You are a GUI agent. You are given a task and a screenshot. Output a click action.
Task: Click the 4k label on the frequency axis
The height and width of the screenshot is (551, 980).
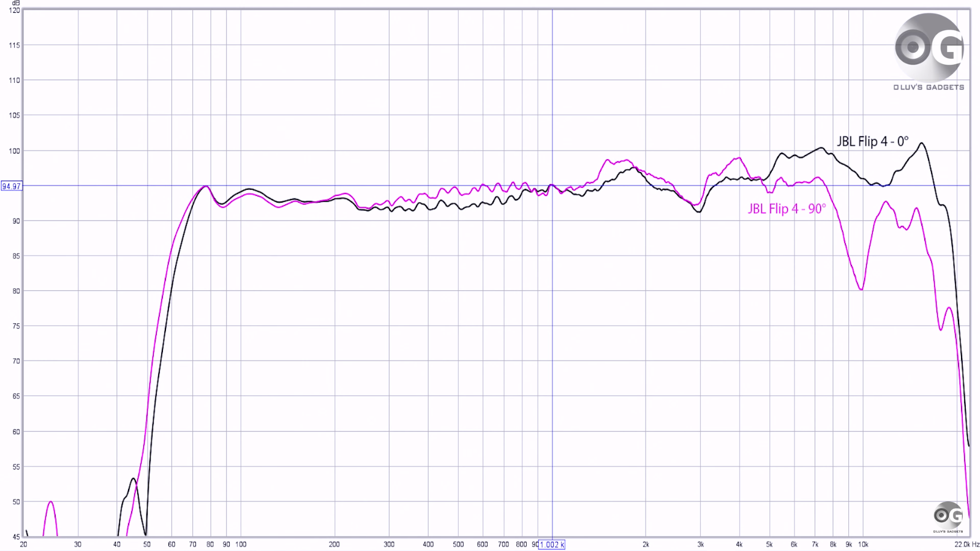pos(739,544)
